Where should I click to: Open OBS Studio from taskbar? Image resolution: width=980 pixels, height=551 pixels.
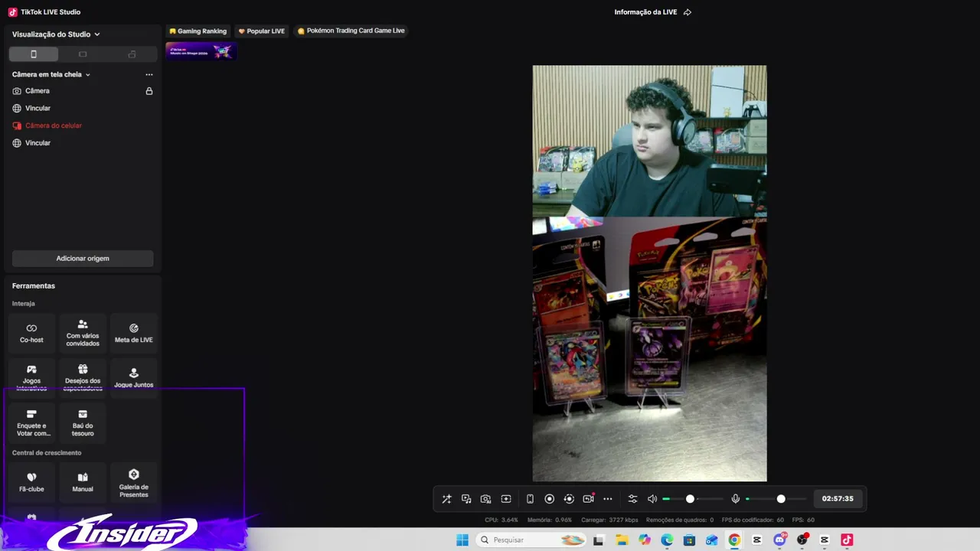802,540
